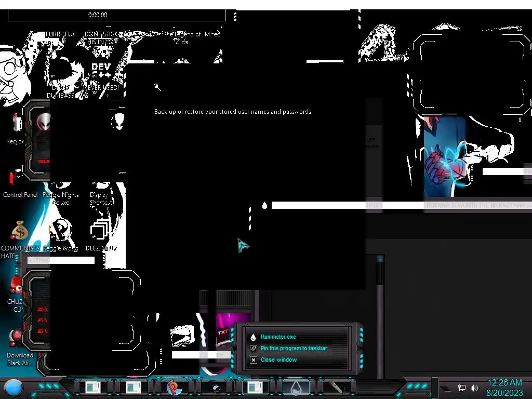This screenshot has height=399, width=532.
Task: Click the Spider-Man artwork thumbnail
Action: (445, 156)
